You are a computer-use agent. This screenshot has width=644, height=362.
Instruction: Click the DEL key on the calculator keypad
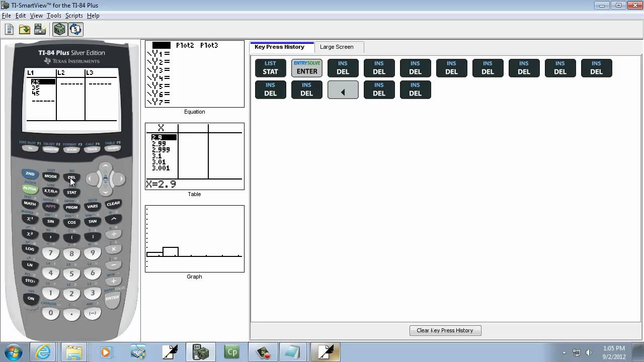click(x=71, y=177)
